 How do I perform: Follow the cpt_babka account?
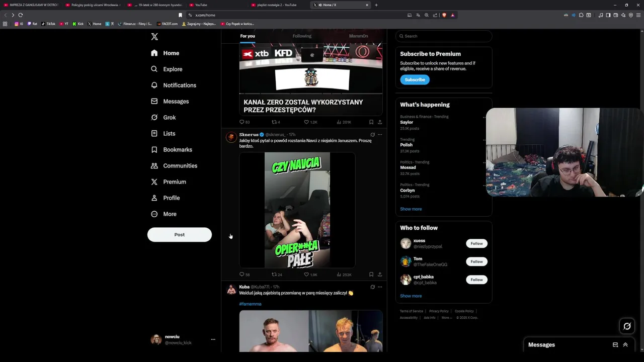point(476,280)
